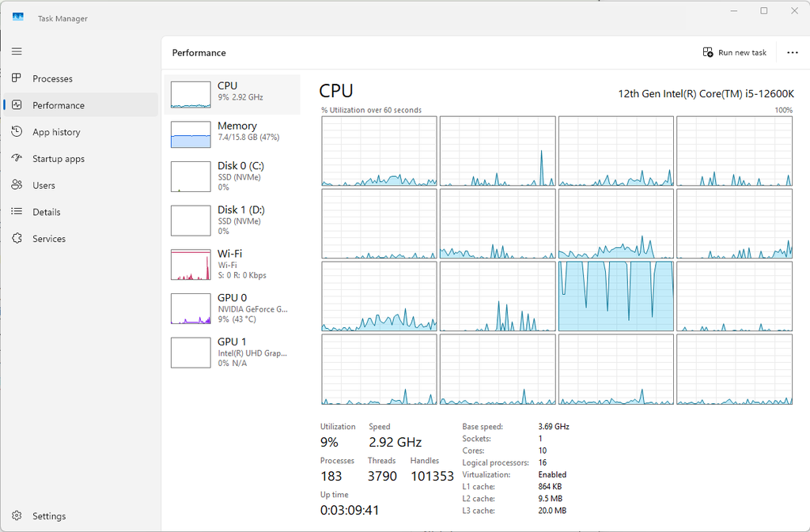Select Disk 1 (D:) resource entry

tap(232, 221)
